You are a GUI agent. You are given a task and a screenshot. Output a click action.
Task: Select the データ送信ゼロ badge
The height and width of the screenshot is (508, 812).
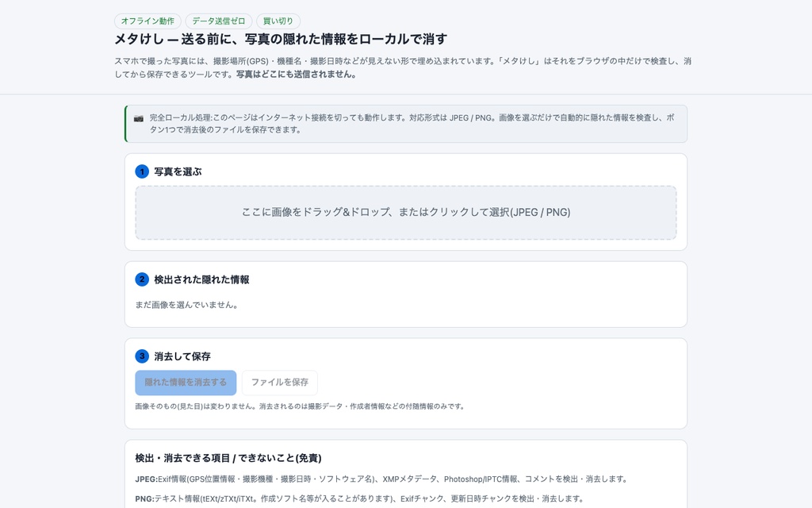click(x=219, y=21)
